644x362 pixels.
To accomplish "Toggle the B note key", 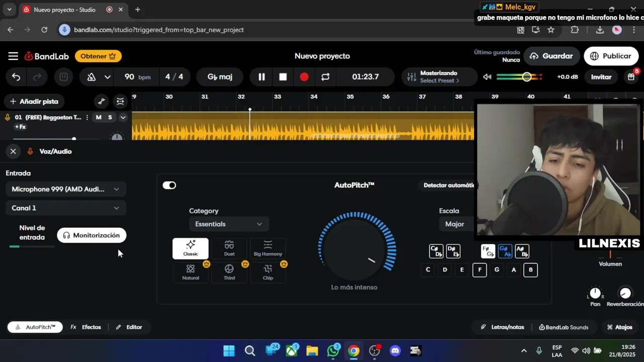I will point(530,270).
